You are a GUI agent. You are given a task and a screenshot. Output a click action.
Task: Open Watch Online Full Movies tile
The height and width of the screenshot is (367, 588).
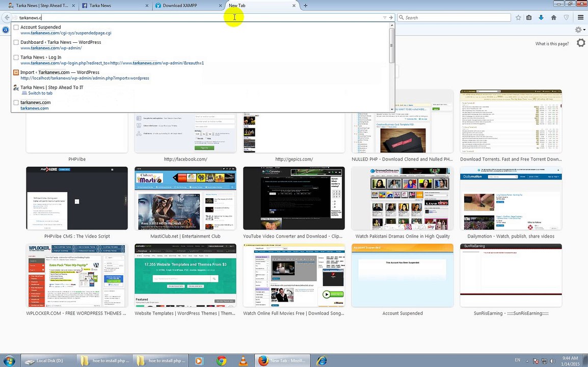293,275
